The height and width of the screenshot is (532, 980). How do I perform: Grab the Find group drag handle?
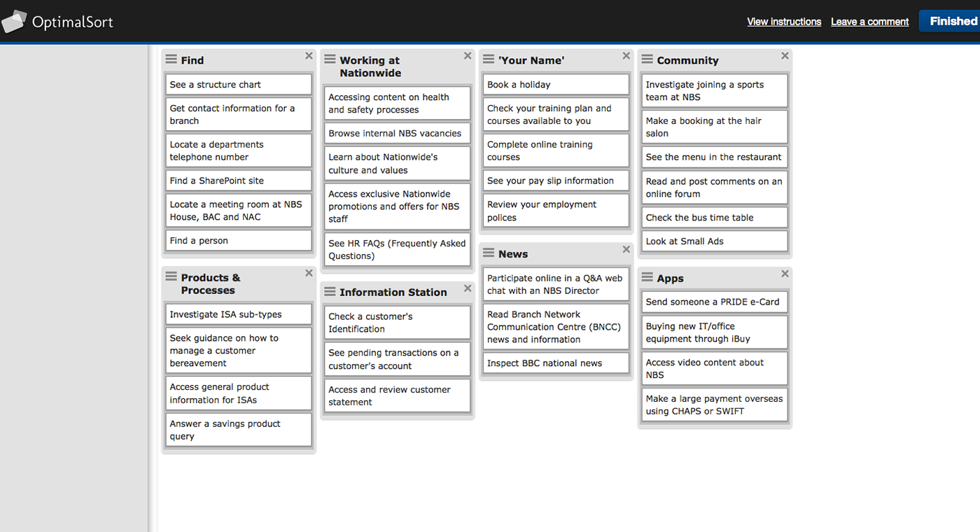tap(171, 59)
